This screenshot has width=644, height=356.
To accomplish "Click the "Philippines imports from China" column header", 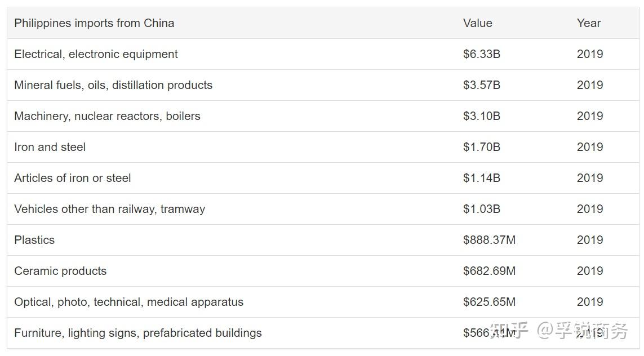I will 94,23.
